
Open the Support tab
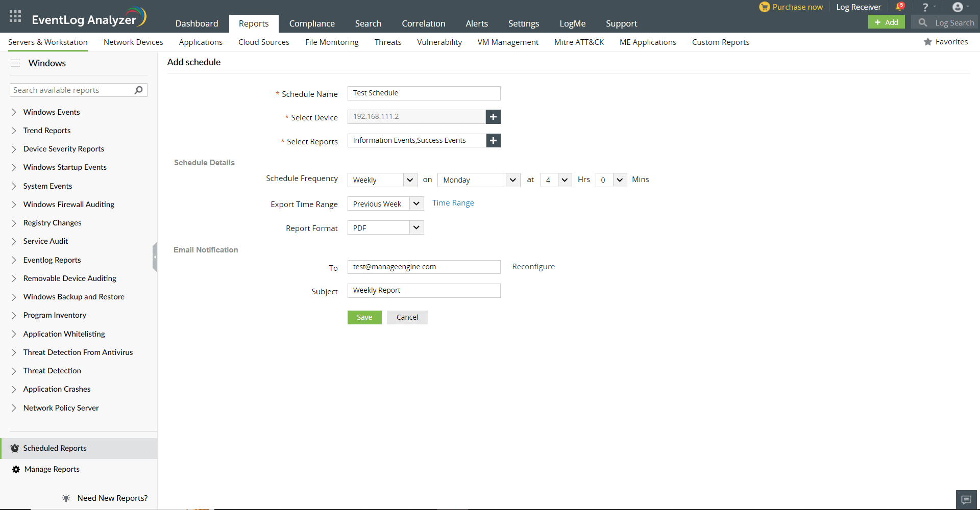621,23
